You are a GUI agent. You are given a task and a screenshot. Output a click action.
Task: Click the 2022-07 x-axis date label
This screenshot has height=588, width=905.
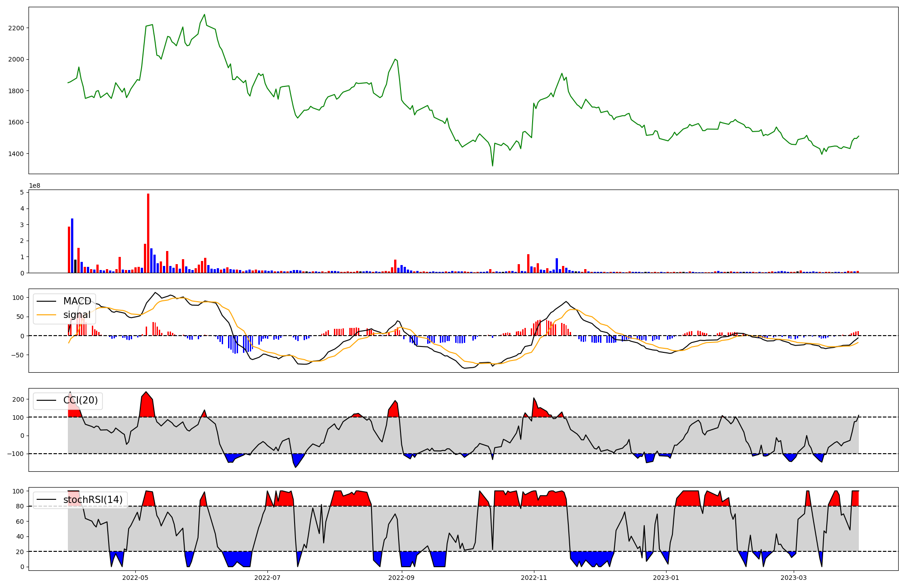[267, 578]
